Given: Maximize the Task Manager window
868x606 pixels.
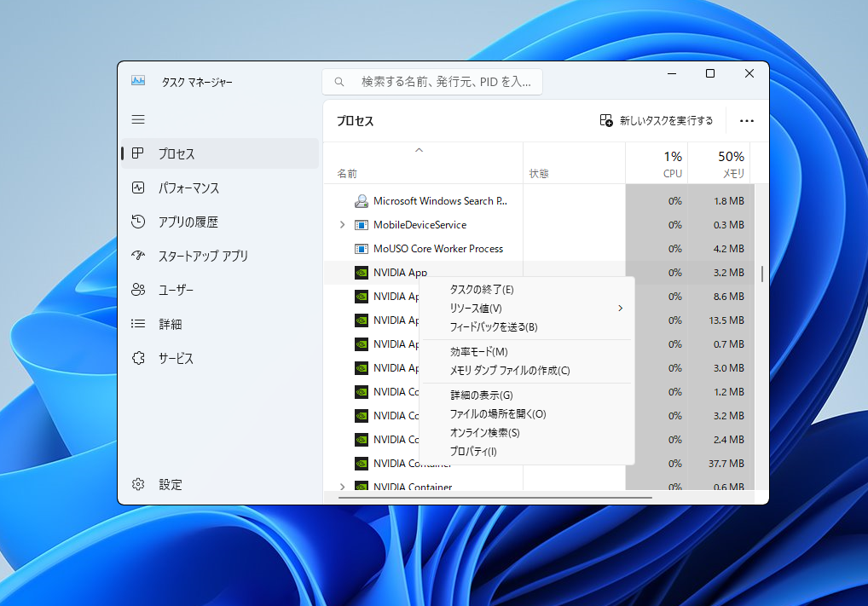Looking at the screenshot, I should [710, 73].
